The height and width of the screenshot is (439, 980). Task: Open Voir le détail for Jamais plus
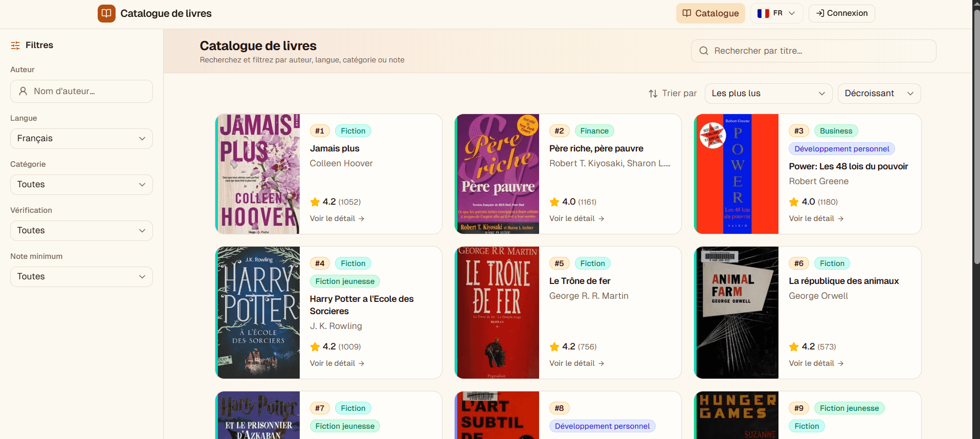point(337,218)
